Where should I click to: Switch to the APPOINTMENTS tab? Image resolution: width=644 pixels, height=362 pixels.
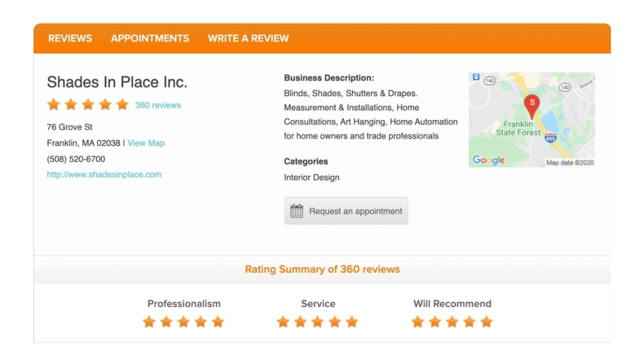[x=149, y=38]
